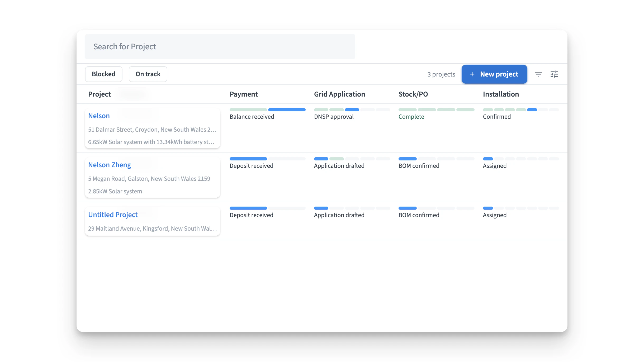Click Untitled Project's Stock/PO progress bar
This screenshot has height=362, width=644.
coord(437,208)
